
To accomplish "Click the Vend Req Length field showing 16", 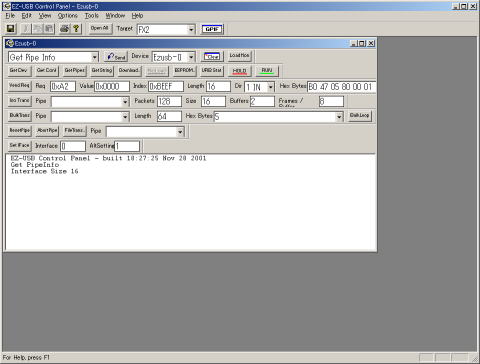I will tap(218, 87).
